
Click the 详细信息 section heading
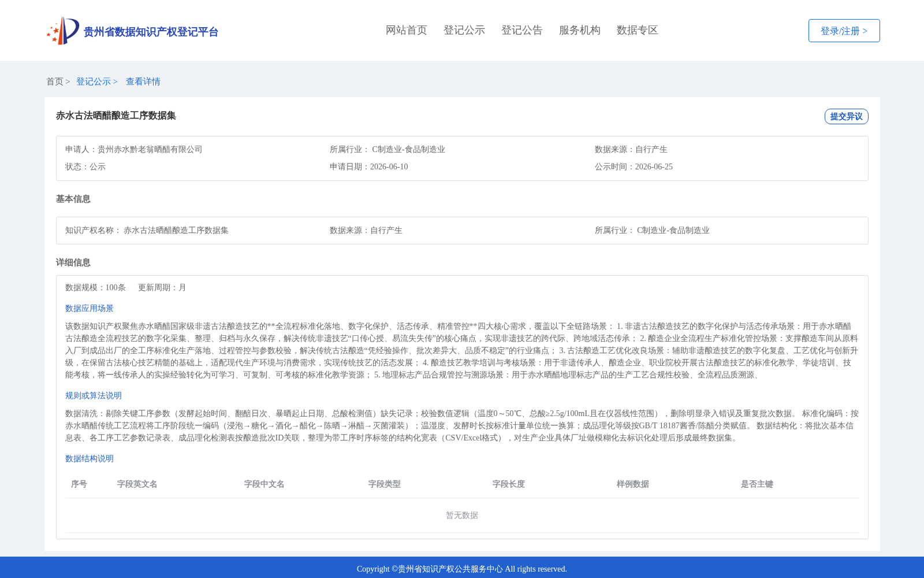(x=73, y=262)
